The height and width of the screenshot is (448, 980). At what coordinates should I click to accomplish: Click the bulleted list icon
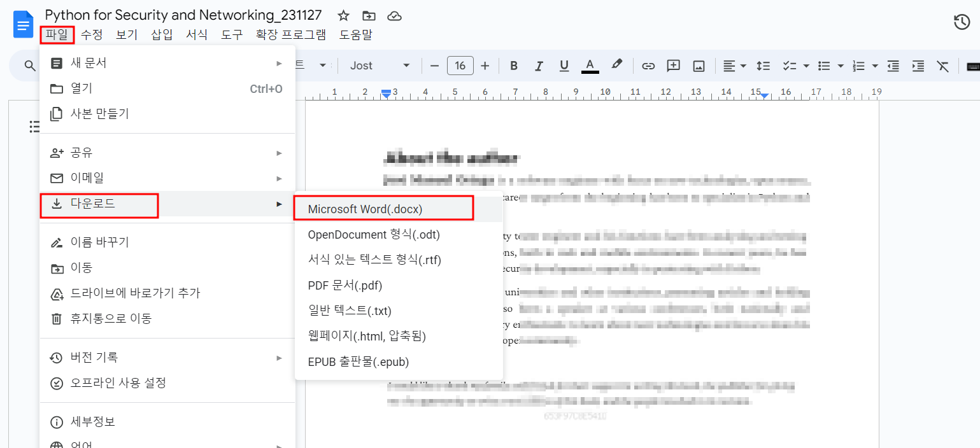point(824,66)
